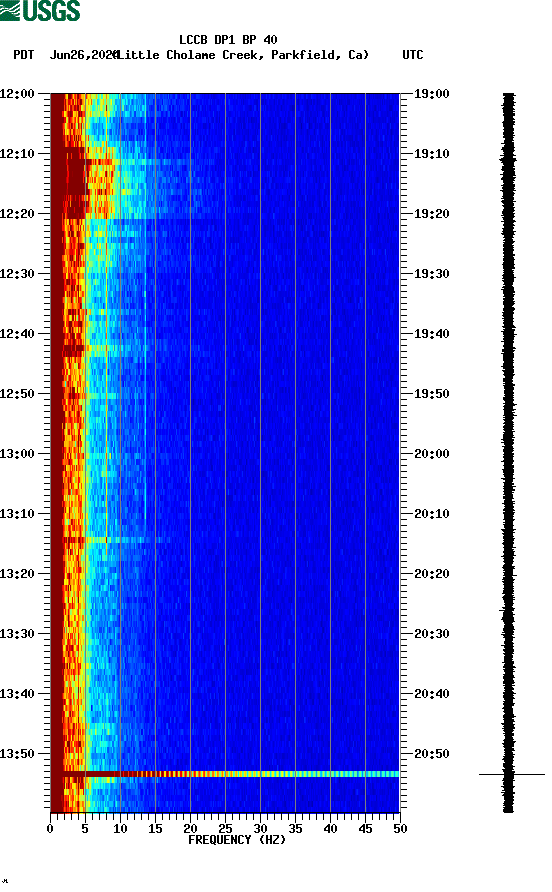Click the '13:00' PDT time label

[17, 453]
